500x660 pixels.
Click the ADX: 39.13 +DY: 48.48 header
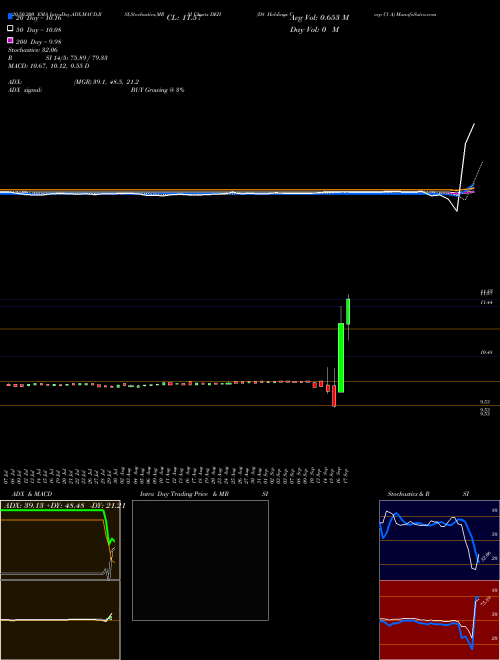coord(64,506)
